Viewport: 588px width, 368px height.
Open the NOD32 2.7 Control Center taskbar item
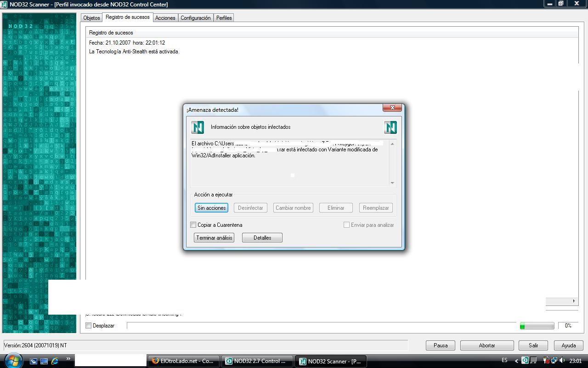coord(257,361)
